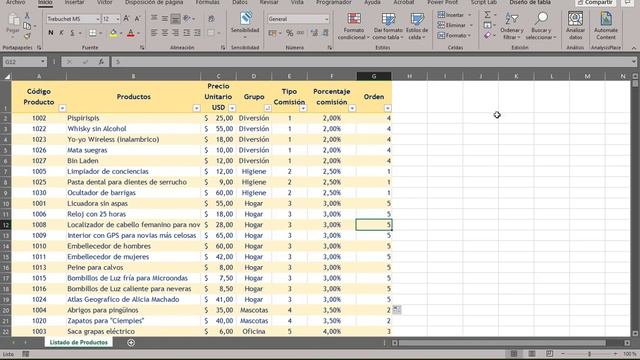640x360 pixels.
Task: Click the clear eraser icon
Action: pyautogui.click(x=487, y=36)
